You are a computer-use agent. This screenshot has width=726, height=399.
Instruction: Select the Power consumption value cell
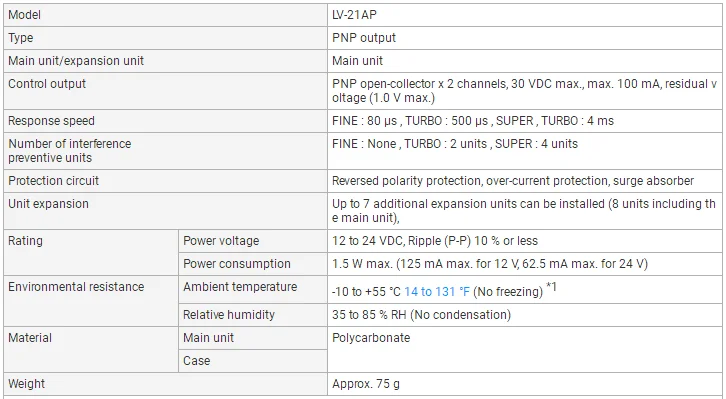pos(525,264)
